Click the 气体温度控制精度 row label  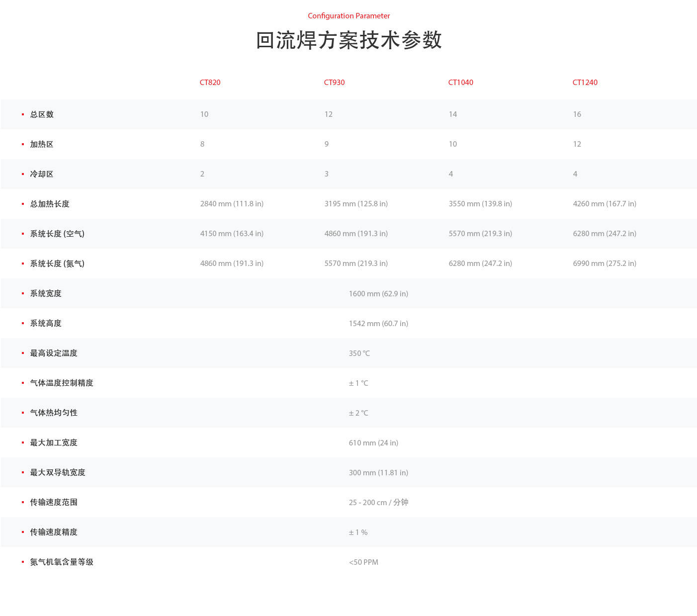click(62, 383)
